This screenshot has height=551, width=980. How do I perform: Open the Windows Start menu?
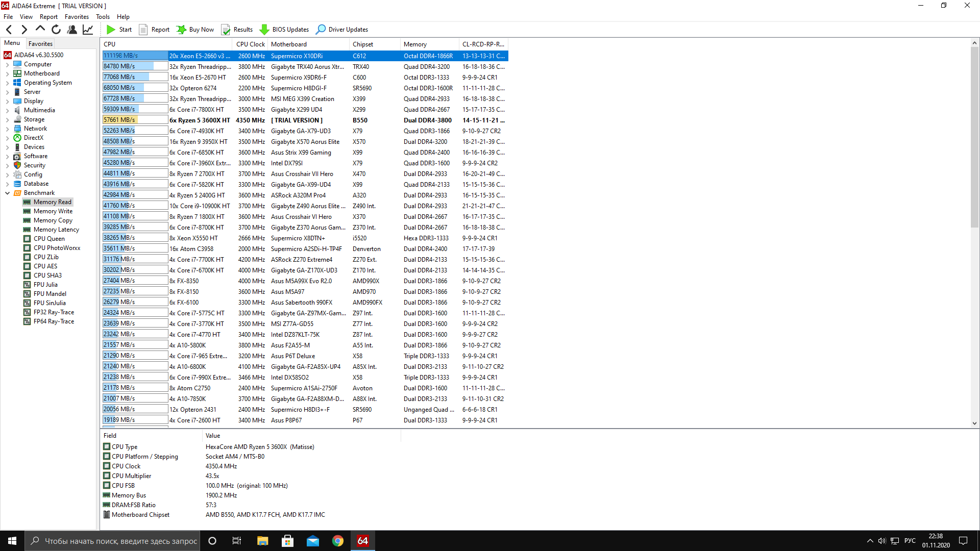12,541
